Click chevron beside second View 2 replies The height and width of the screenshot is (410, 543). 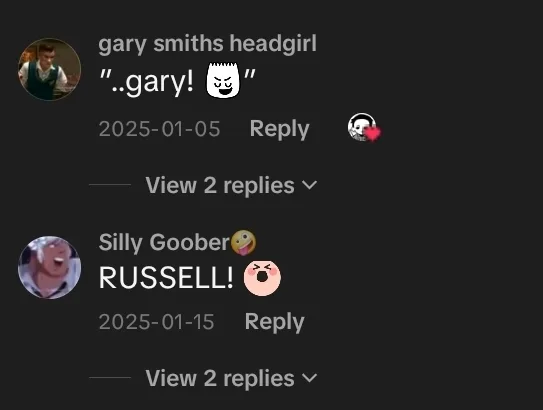point(309,377)
